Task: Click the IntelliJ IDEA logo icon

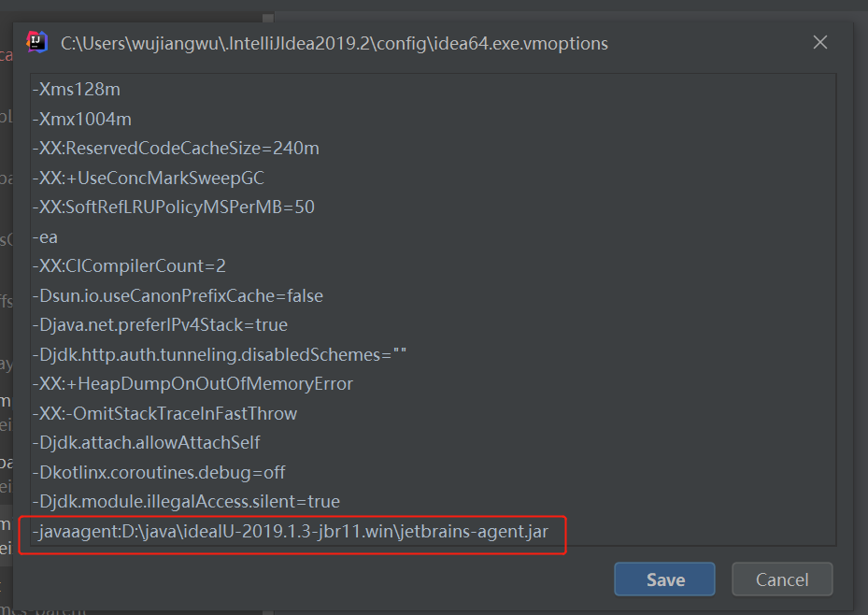Action: (x=37, y=43)
